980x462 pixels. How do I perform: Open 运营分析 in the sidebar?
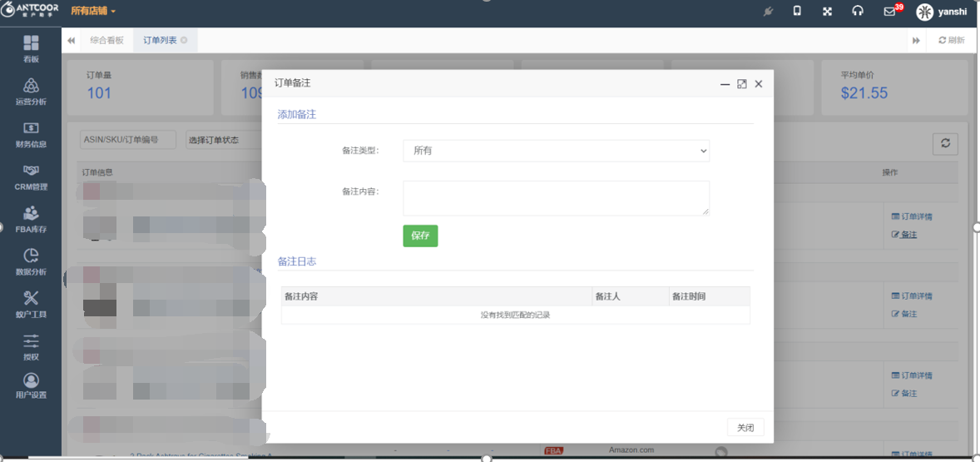(x=31, y=92)
